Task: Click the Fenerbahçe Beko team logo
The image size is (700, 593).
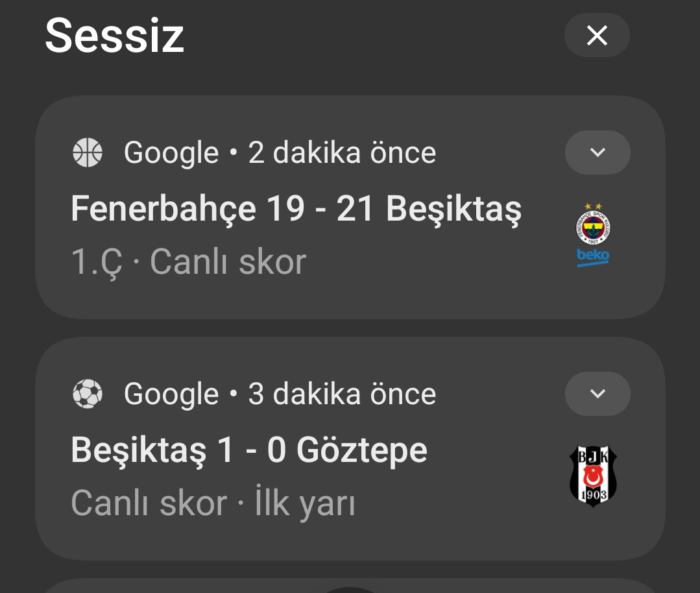Action: 594,235
